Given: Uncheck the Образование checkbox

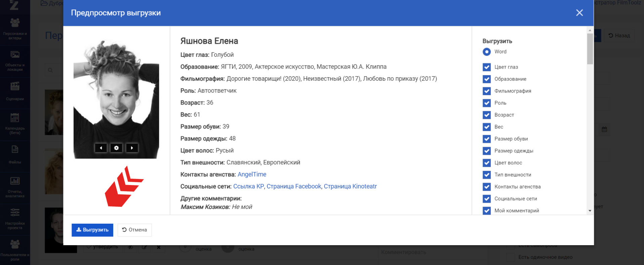Looking at the screenshot, I should (x=487, y=79).
